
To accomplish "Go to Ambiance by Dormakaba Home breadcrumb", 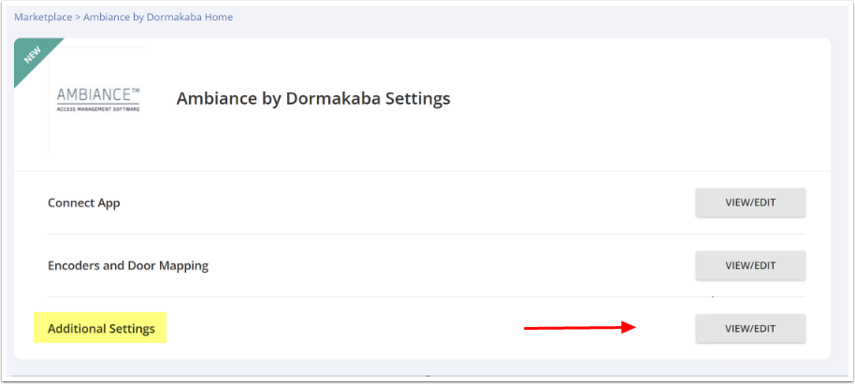I will pos(158,17).
